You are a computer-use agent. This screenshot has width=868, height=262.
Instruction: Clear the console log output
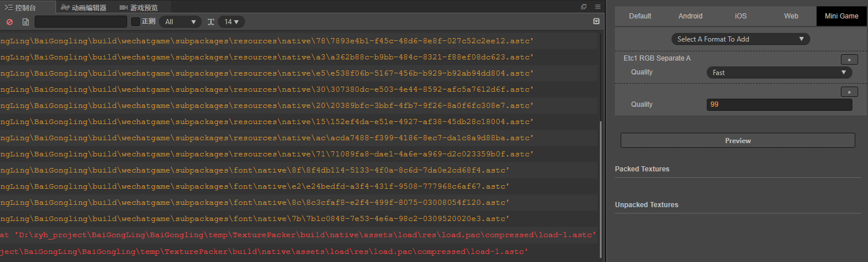click(9, 22)
